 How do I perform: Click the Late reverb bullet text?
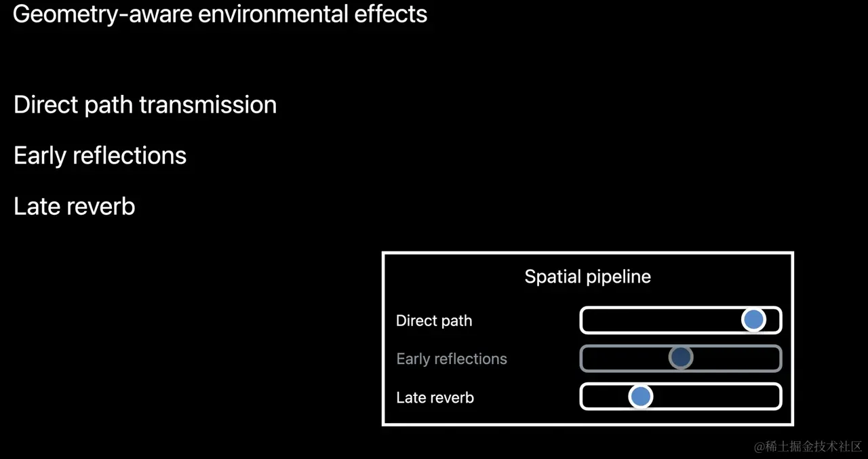(75, 206)
